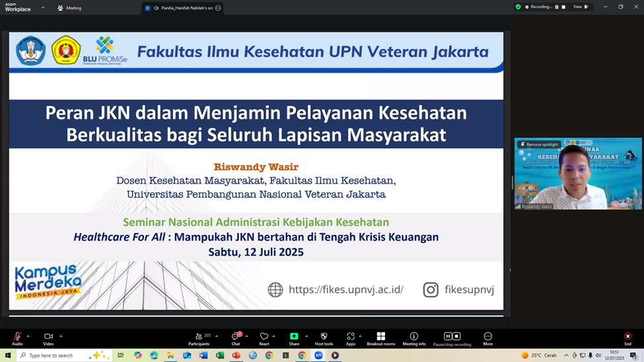Pause or stop the recording in toolbar
The image size is (644, 362).
(x=452, y=338)
